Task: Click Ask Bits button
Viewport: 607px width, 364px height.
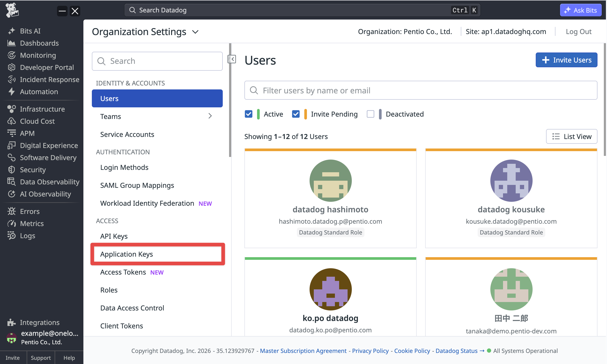Action: 581,10
